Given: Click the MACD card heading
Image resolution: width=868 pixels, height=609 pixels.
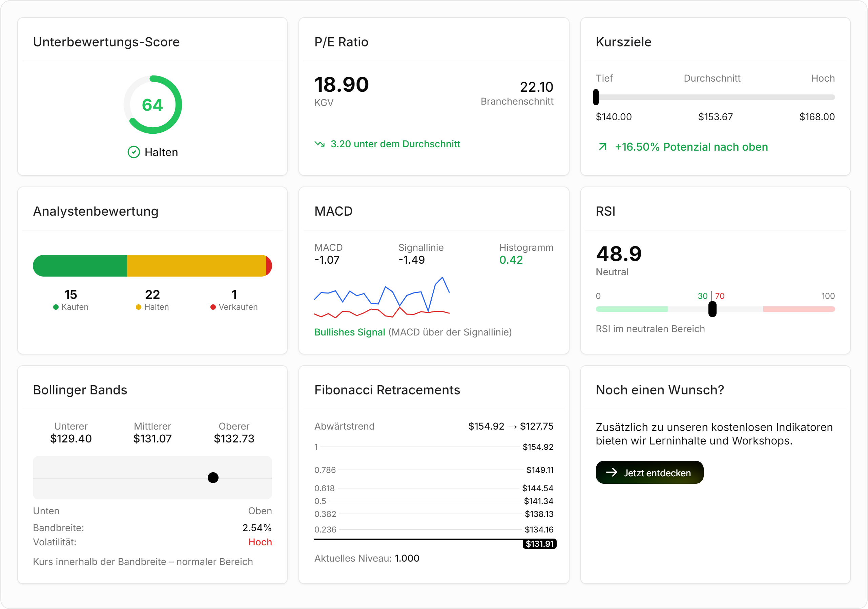Looking at the screenshot, I should click(x=333, y=211).
